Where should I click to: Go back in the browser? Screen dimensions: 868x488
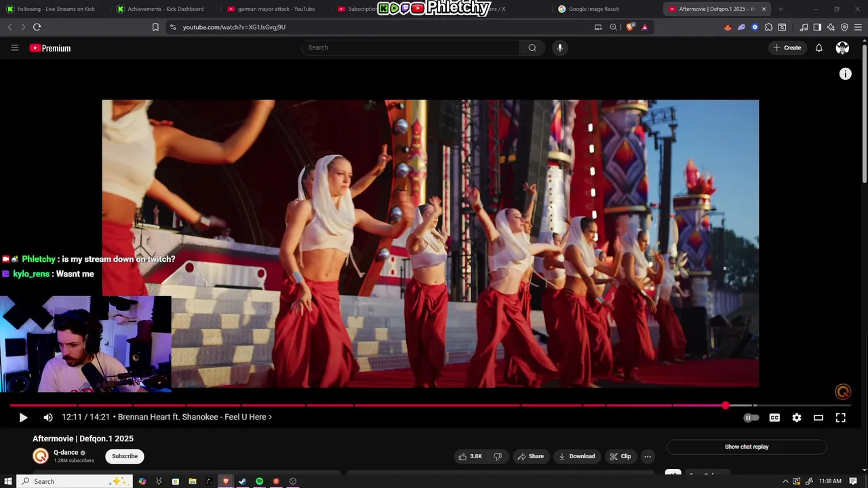(x=9, y=27)
